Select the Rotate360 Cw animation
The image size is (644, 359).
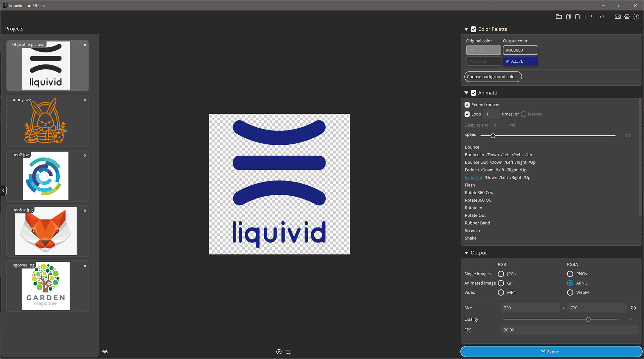pyautogui.click(x=478, y=200)
